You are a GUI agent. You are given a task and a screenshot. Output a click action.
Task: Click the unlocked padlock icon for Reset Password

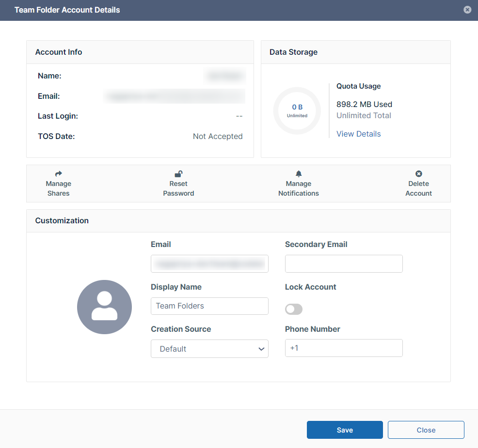tap(178, 174)
